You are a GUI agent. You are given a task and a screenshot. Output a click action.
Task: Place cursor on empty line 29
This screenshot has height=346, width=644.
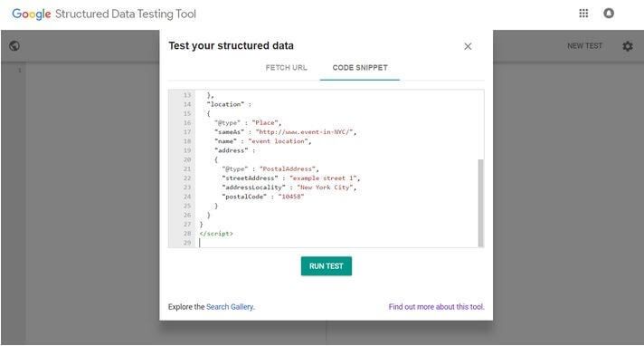(336, 243)
